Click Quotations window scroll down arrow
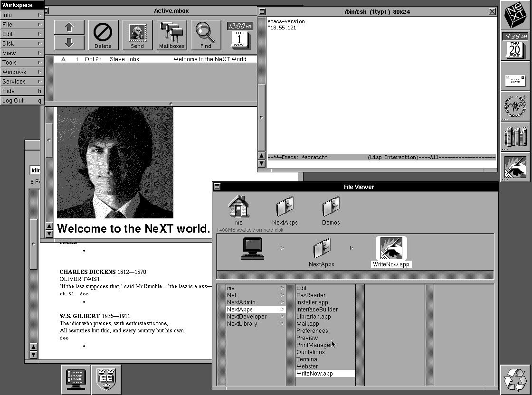This screenshot has height=395, width=532. click(x=33, y=355)
